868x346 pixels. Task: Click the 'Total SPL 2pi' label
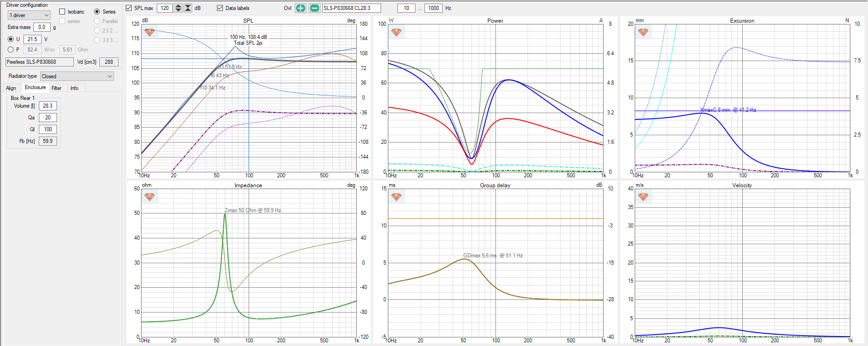point(248,43)
